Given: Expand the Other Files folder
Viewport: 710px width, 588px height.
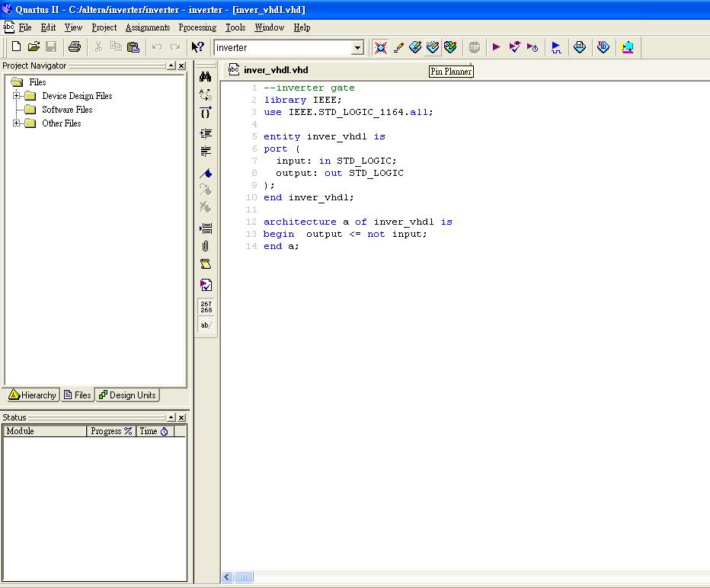Looking at the screenshot, I should (17, 123).
